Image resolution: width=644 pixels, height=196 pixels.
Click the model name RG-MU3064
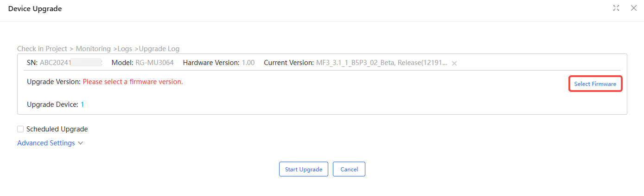pos(154,63)
